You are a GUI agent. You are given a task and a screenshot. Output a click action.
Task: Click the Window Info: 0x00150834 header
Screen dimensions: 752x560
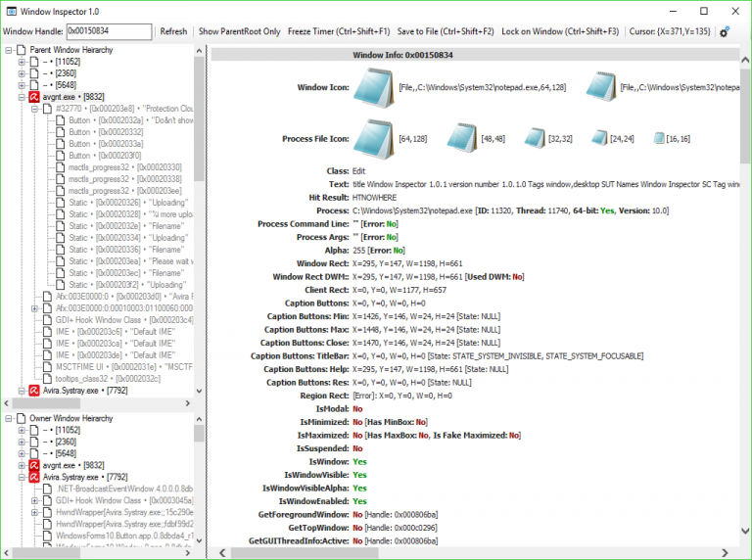coord(402,55)
